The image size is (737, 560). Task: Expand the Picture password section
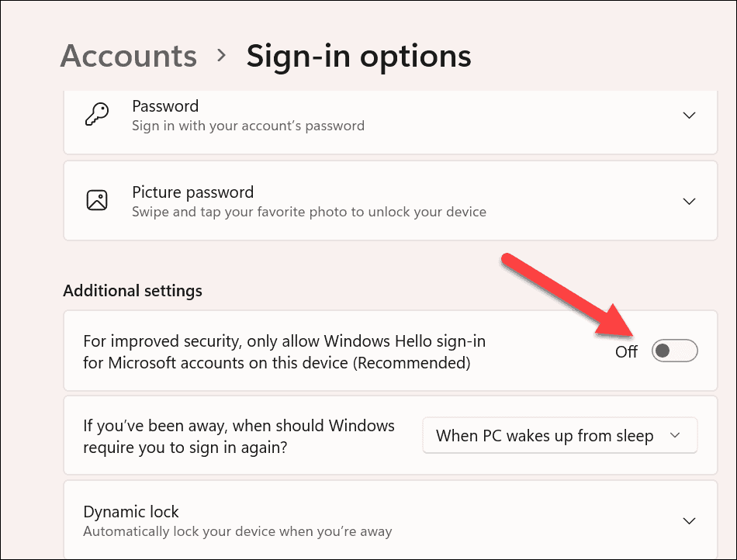[689, 200]
